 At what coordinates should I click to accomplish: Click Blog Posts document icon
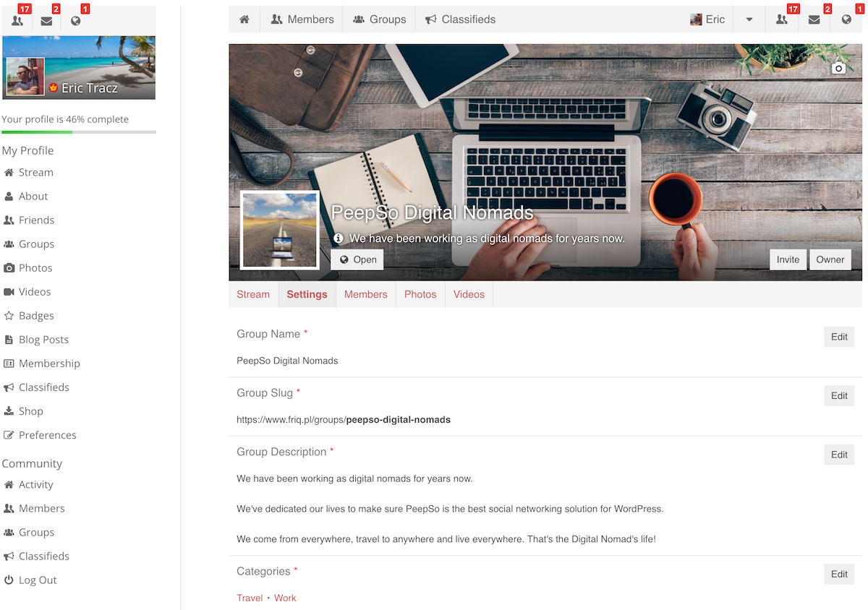coord(9,339)
